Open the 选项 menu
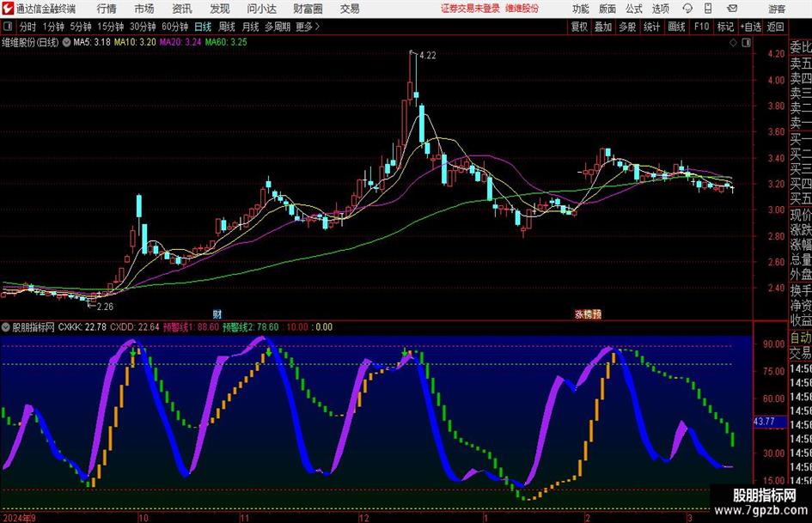Image resolution: width=812 pixels, height=523 pixels. (660, 9)
